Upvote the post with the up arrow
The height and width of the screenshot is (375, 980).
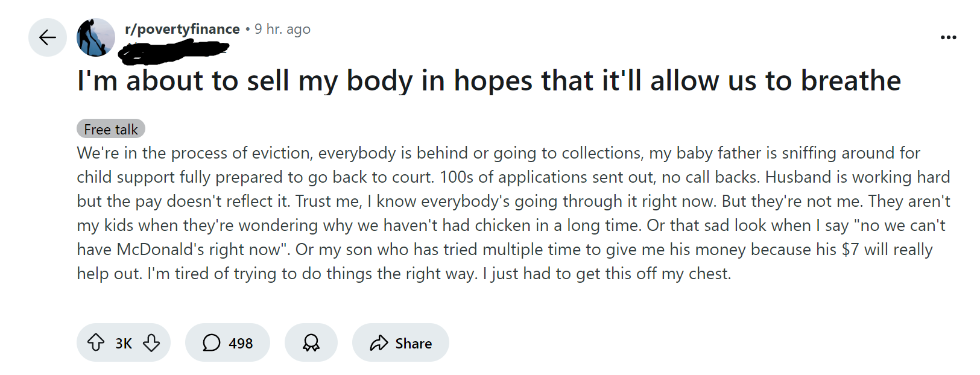coord(96,342)
